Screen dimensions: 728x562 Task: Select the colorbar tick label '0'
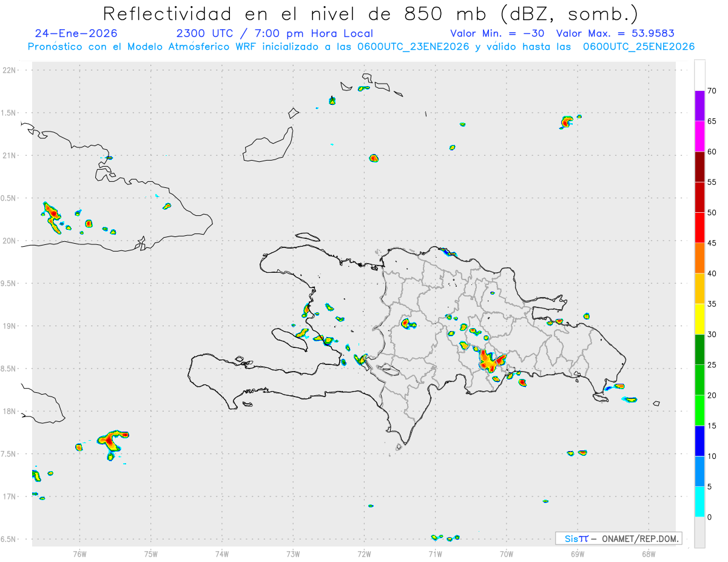[x=709, y=517]
